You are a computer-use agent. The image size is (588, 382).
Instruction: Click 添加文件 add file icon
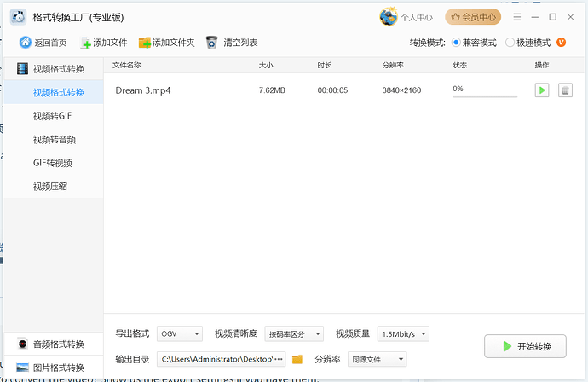86,43
